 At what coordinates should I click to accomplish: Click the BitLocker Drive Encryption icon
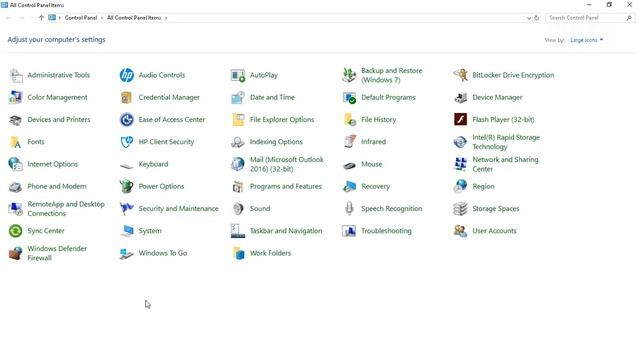(x=460, y=76)
